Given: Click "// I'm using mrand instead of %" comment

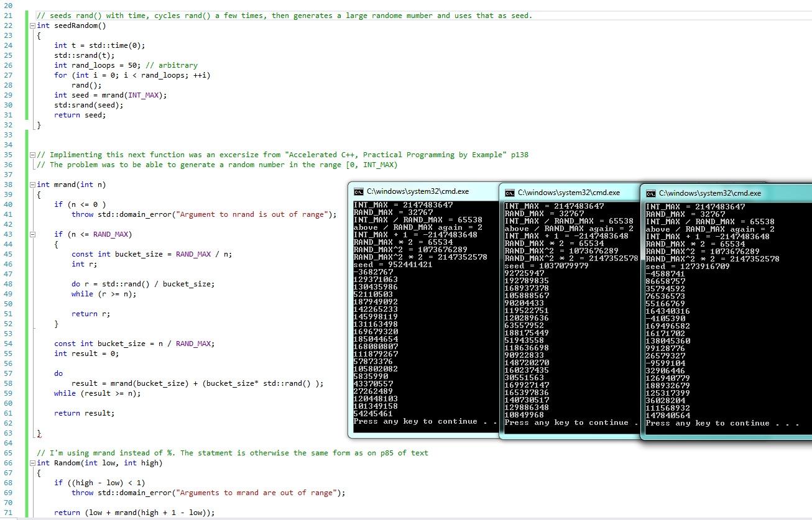Looking at the screenshot, I should click(x=233, y=453).
